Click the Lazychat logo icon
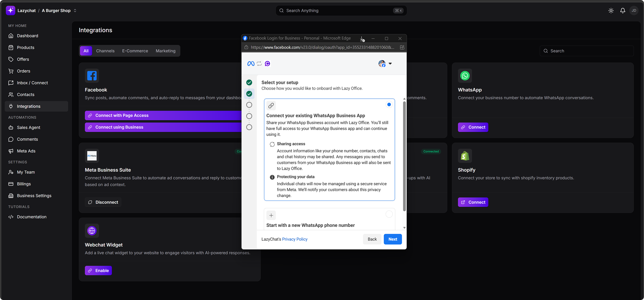Image resolution: width=644 pixels, height=300 pixels. [x=11, y=11]
